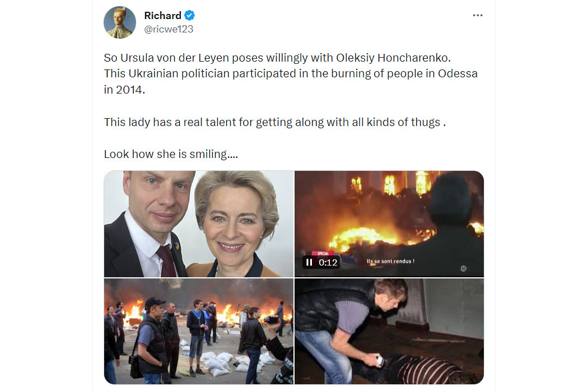Open the photo of crowd near street fires
Viewport: 588px width, 391px height.
point(199,331)
